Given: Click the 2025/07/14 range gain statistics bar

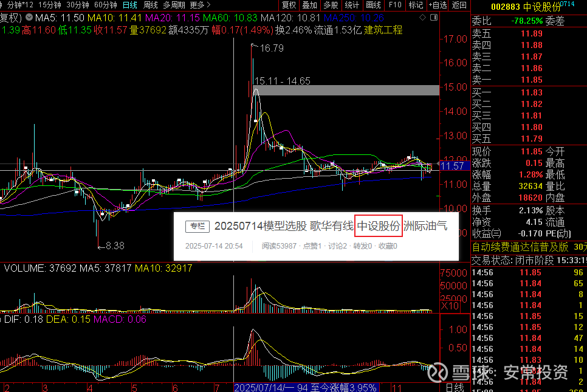Looking at the screenshot, I should (307, 388).
